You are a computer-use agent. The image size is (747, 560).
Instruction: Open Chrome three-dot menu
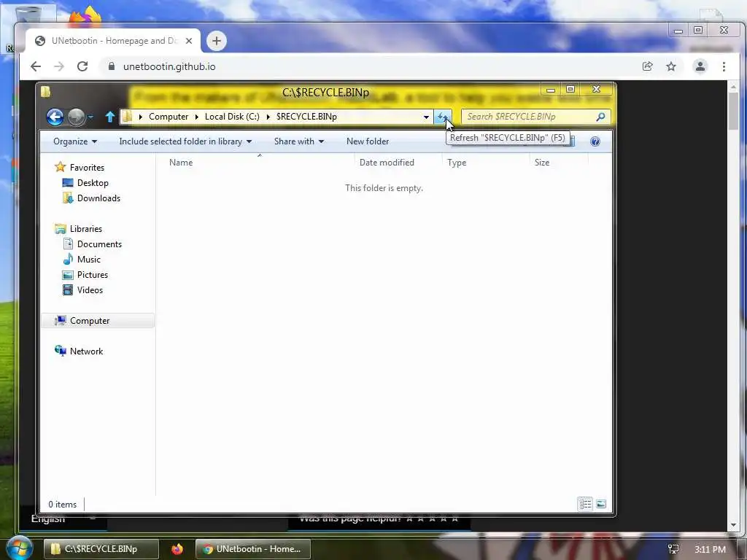(724, 66)
